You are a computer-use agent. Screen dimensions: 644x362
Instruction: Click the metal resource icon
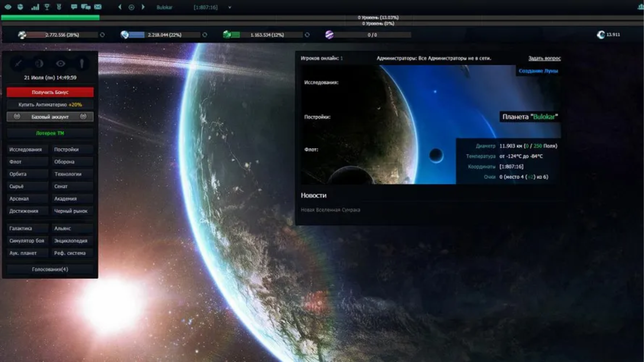[22, 35]
